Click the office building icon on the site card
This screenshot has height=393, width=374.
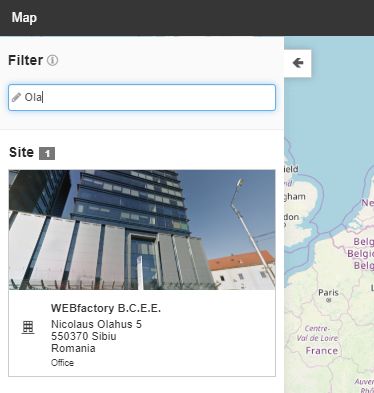[x=28, y=327]
